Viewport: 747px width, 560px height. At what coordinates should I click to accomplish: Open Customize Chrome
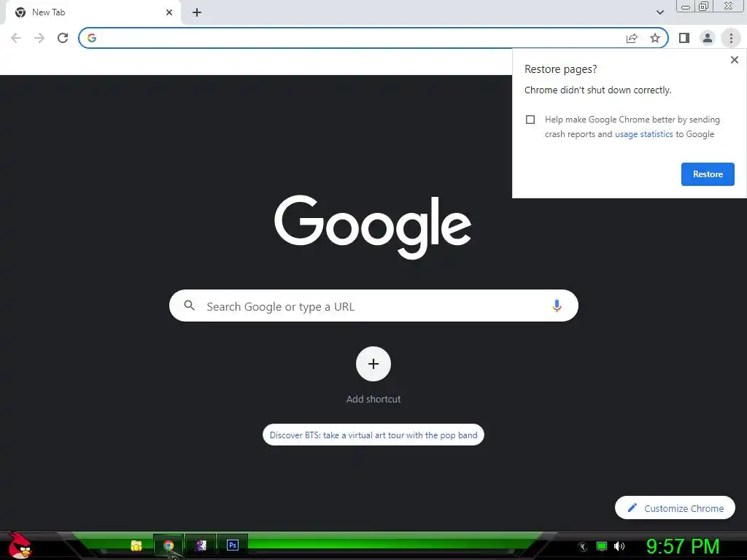pos(675,507)
